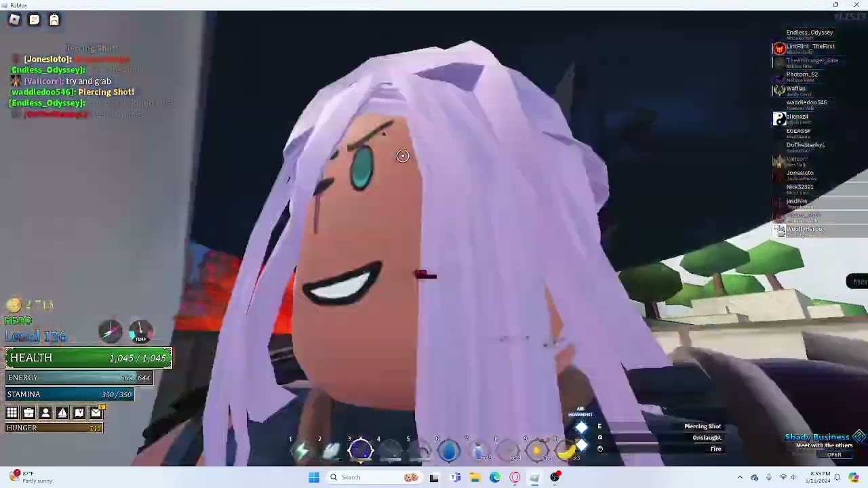Open the map icon
This screenshot has height=488, width=868.
(x=79, y=412)
